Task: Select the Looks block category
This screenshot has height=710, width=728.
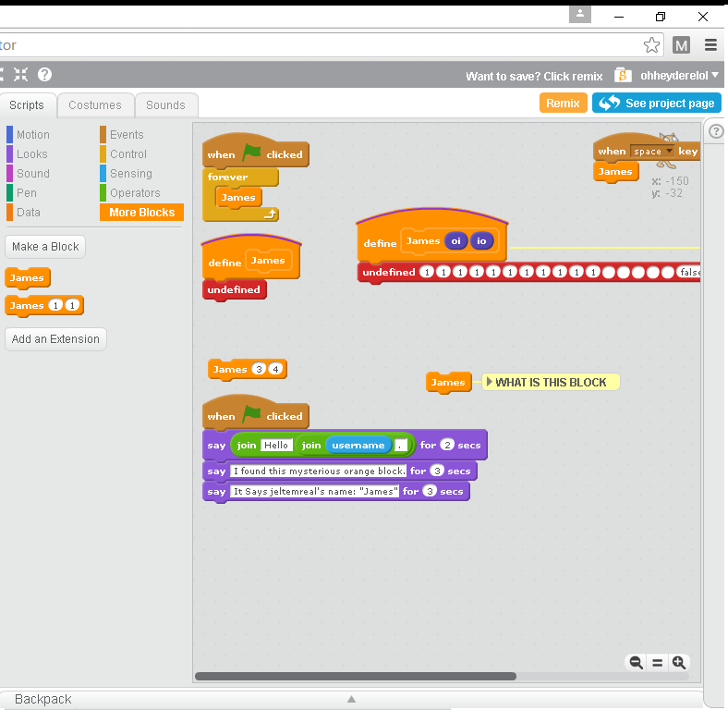Action: 32,154
